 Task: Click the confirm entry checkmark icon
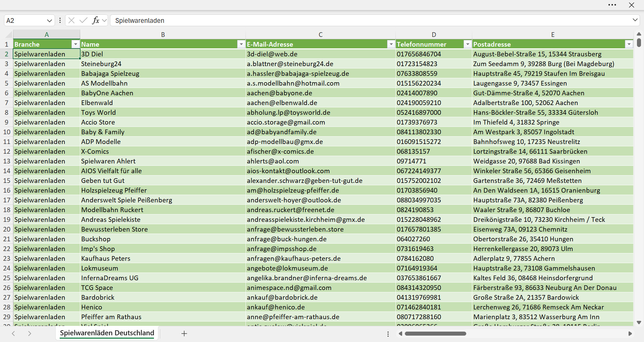click(83, 20)
